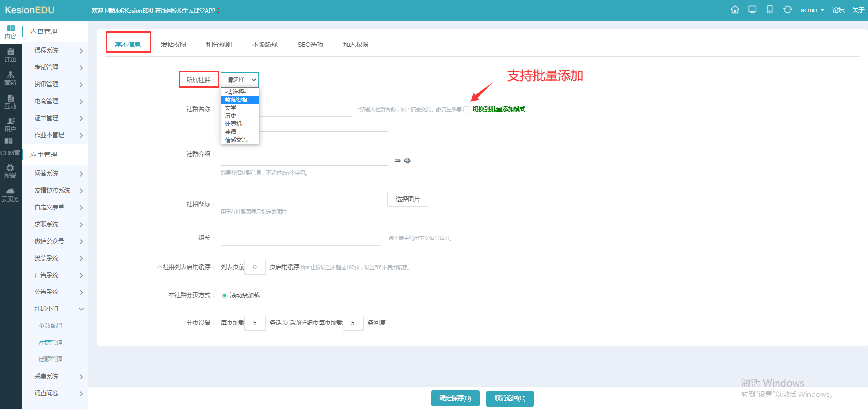
Task: Click the mobile phone preview icon
Action: coord(770,9)
